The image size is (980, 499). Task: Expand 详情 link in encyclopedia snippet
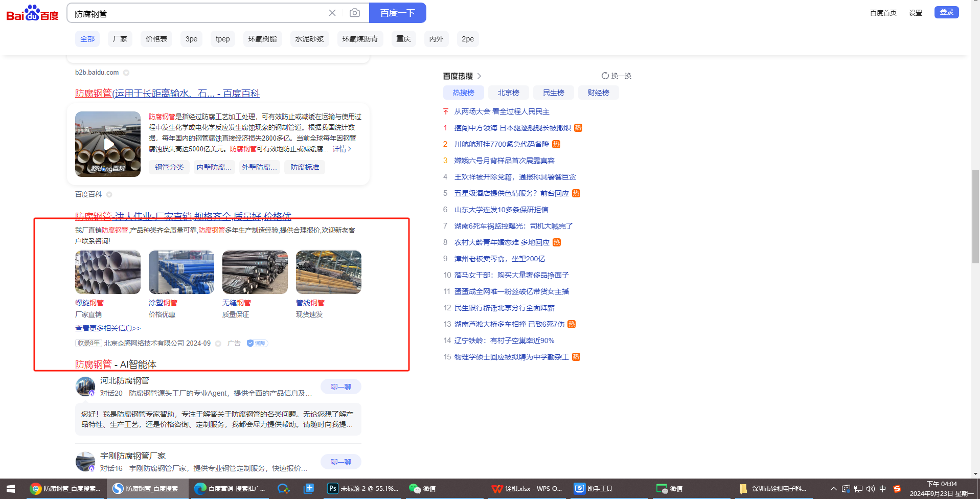click(341, 149)
